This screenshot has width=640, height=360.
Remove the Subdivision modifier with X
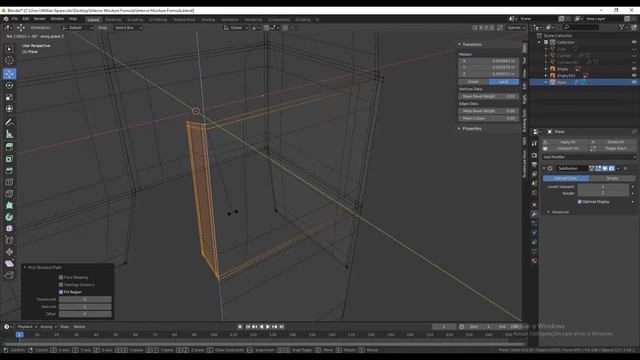[x=625, y=168]
